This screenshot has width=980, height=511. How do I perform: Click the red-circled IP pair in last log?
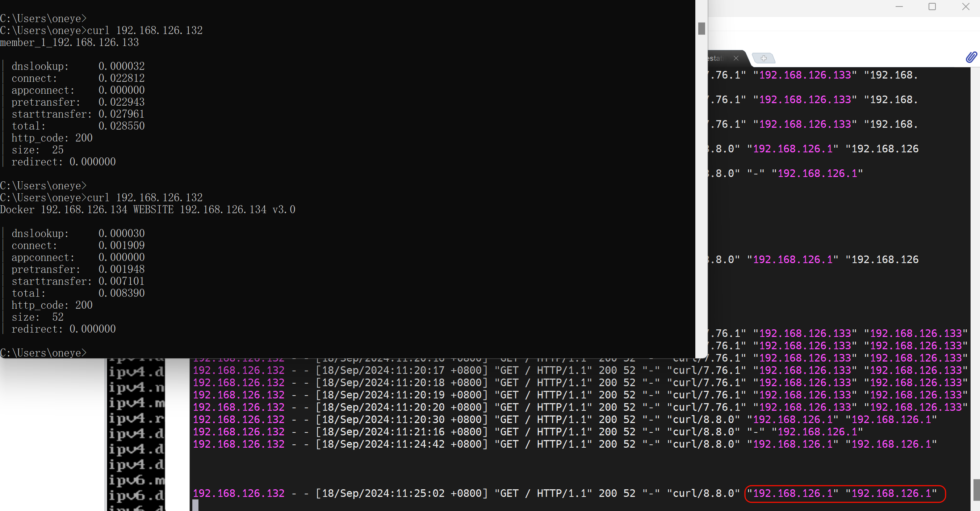[x=845, y=494]
